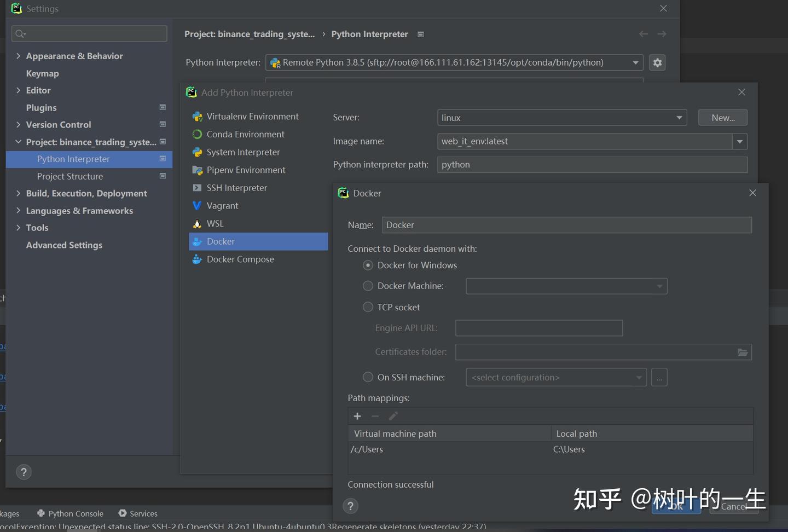
Task: Click the New... server button
Action: (x=723, y=118)
